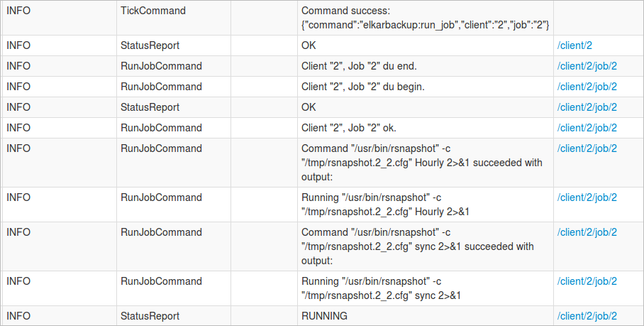Click the Hourly succeeded with output message
Viewport: 644px width, 326px height.
(x=423, y=163)
